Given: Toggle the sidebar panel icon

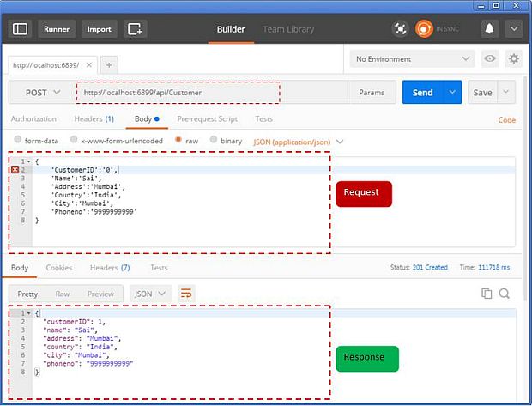Looking at the screenshot, I should [20, 29].
